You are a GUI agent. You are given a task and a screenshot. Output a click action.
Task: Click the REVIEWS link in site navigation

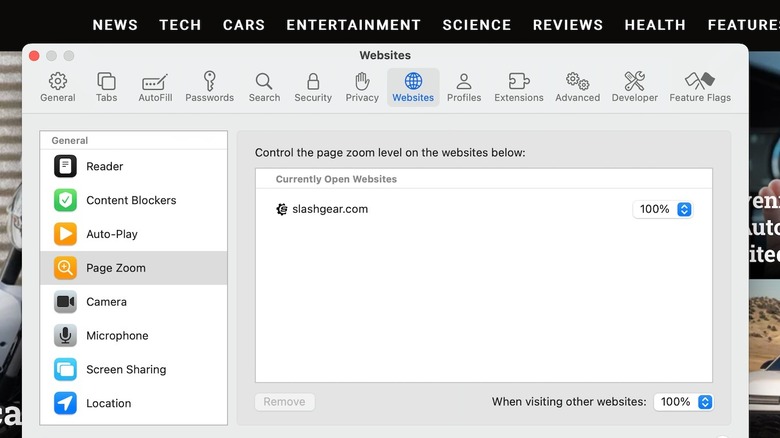click(x=568, y=24)
